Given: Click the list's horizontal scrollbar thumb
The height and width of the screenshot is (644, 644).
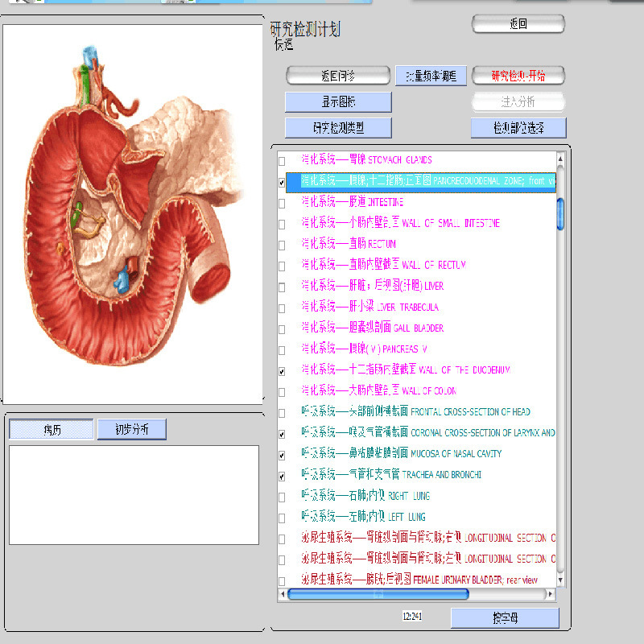Looking at the screenshot, I should tap(378, 595).
